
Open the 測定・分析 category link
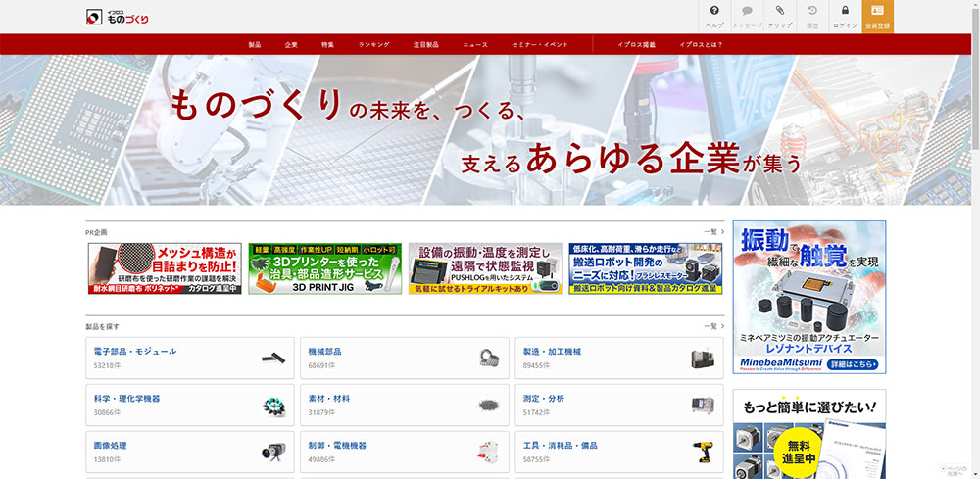tap(545, 399)
